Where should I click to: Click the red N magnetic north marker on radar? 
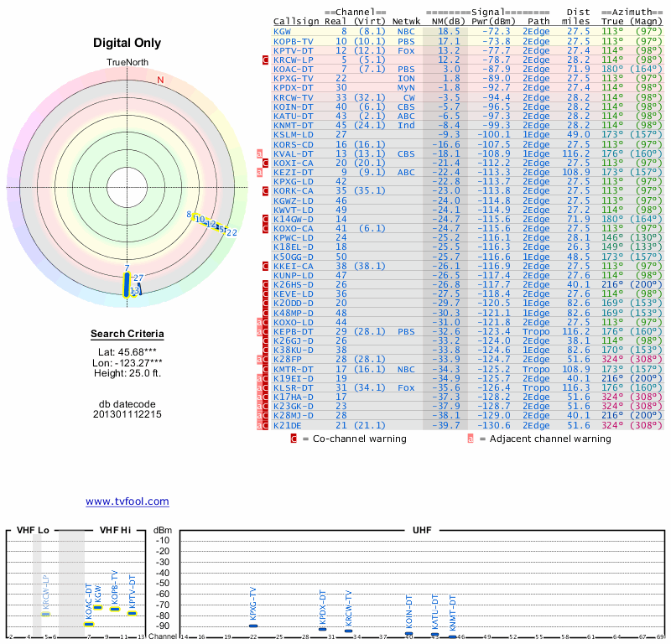coord(160,80)
